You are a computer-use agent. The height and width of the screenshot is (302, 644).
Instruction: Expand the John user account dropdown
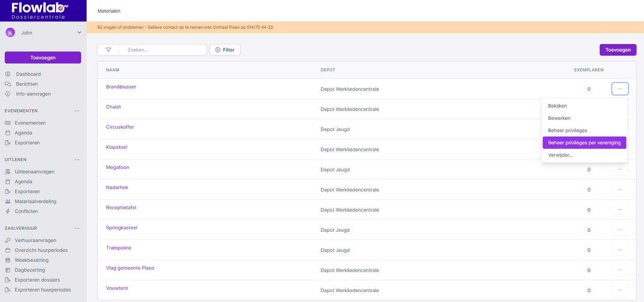(79, 33)
